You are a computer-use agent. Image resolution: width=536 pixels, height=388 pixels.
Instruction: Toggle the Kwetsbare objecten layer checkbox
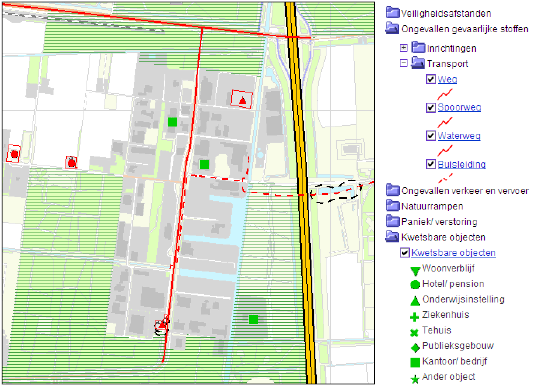[405, 253]
